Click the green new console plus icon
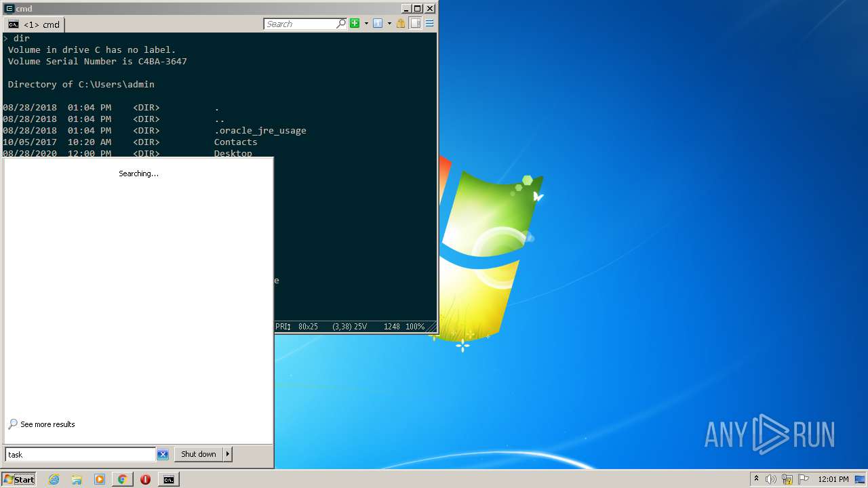The height and width of the screenshot is (488, 868). tap(355, 24)
